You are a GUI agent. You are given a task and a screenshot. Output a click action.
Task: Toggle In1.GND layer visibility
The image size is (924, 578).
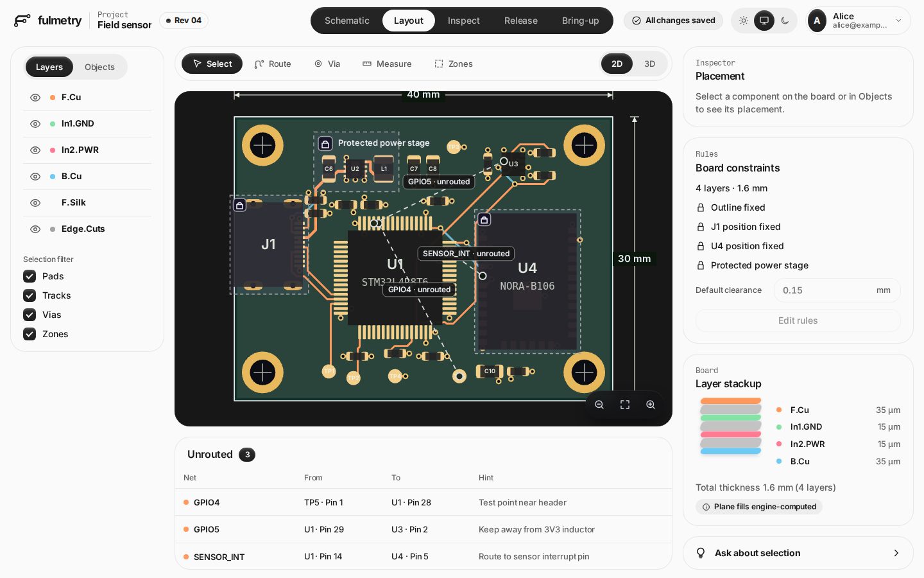click(x=35, y=124)
